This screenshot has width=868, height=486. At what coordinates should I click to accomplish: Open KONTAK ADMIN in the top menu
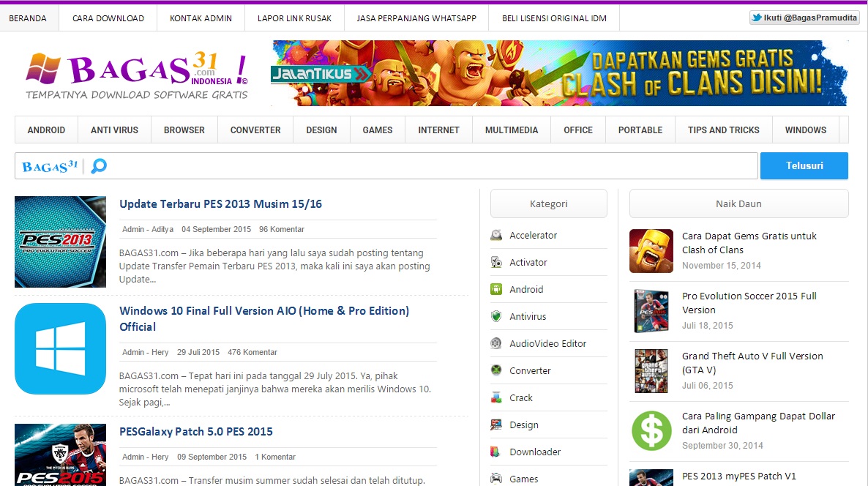[x=201, y=18]
